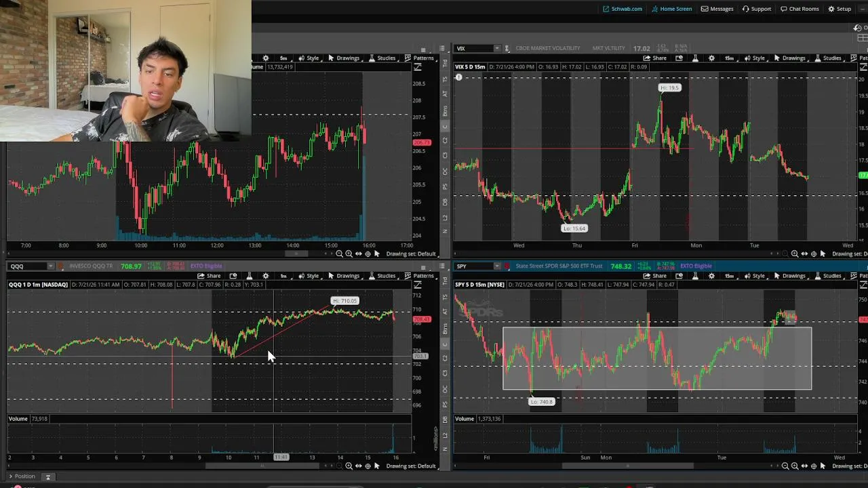This screenshot has height=488, width=868.
Task: Open Chat Rooms in top bar
Action: 800,9
